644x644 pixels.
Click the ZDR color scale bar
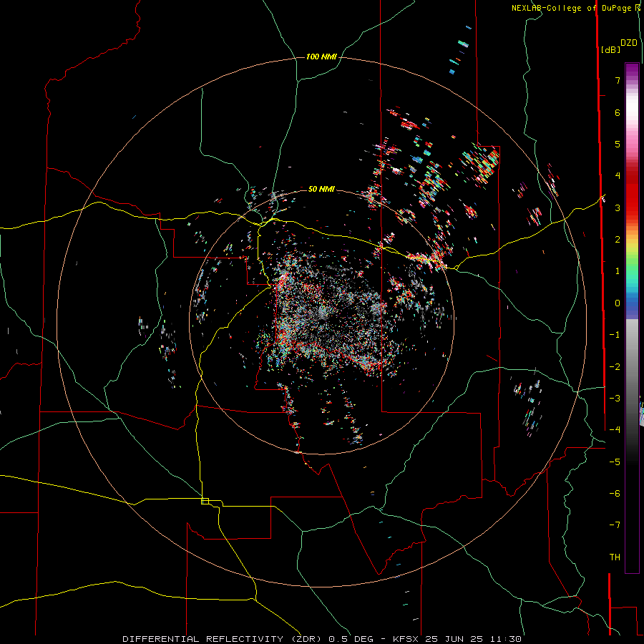click(x=632, y=318)
